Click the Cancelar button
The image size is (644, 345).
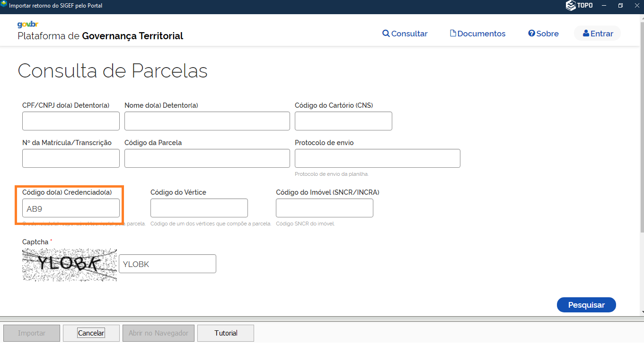point(91,333)
